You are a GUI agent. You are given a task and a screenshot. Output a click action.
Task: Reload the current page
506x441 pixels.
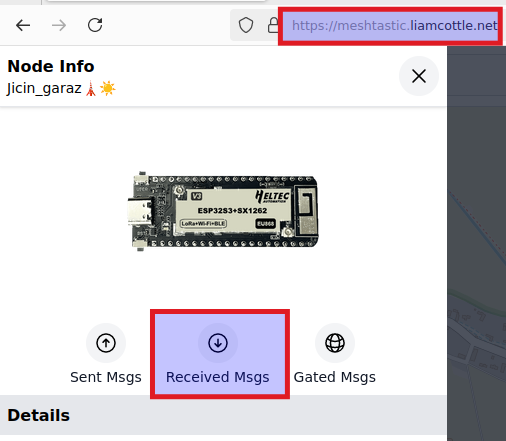coord(95,25)
